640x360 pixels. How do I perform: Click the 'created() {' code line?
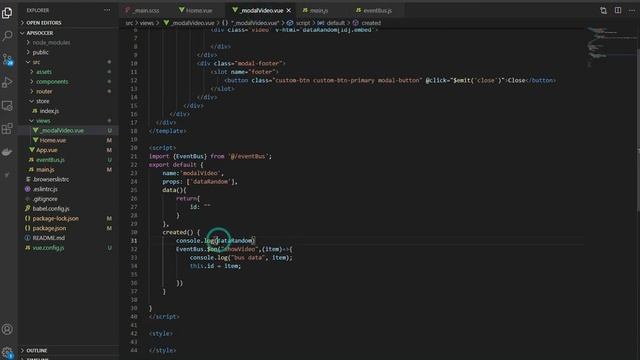point(181,232)
